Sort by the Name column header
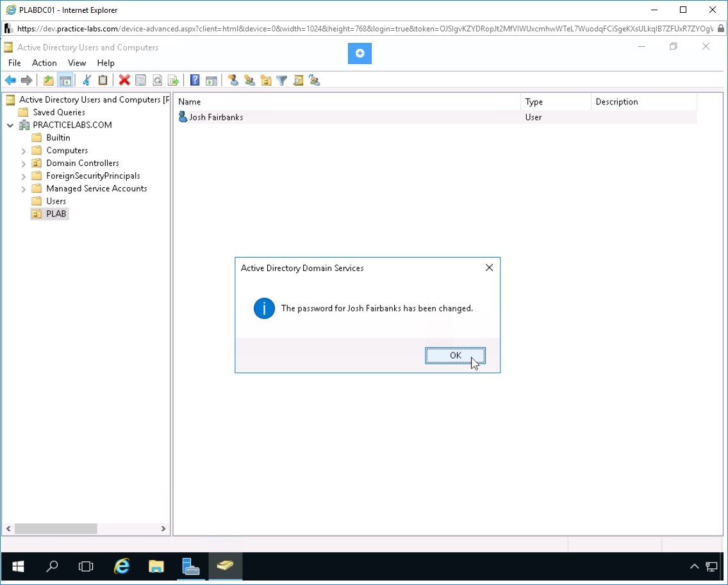This screenshot has width=728, height=585. pyautogui.click(x=347, y=102)
